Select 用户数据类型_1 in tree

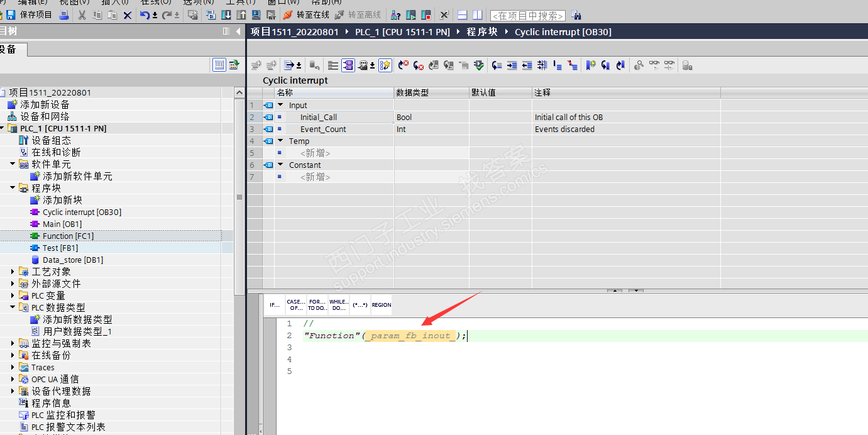(x=77, y=331)
